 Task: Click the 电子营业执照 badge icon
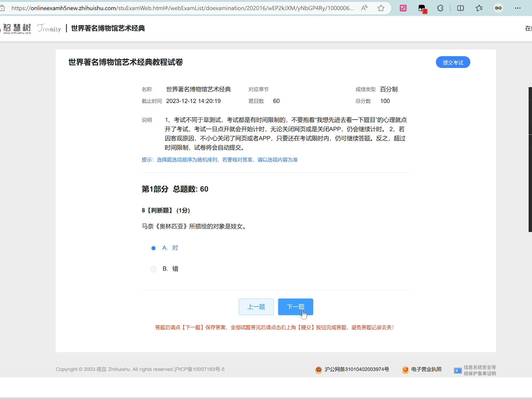405,370
